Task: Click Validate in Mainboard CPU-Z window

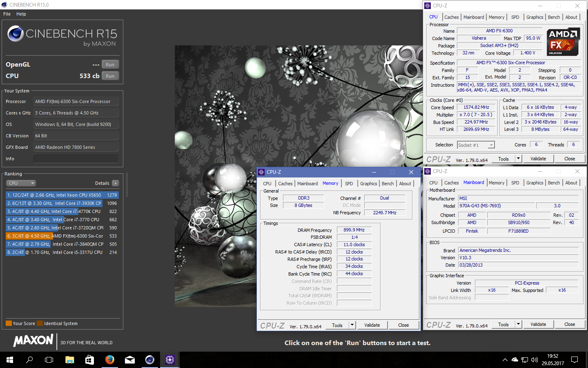Action: (x=538, y=324)
